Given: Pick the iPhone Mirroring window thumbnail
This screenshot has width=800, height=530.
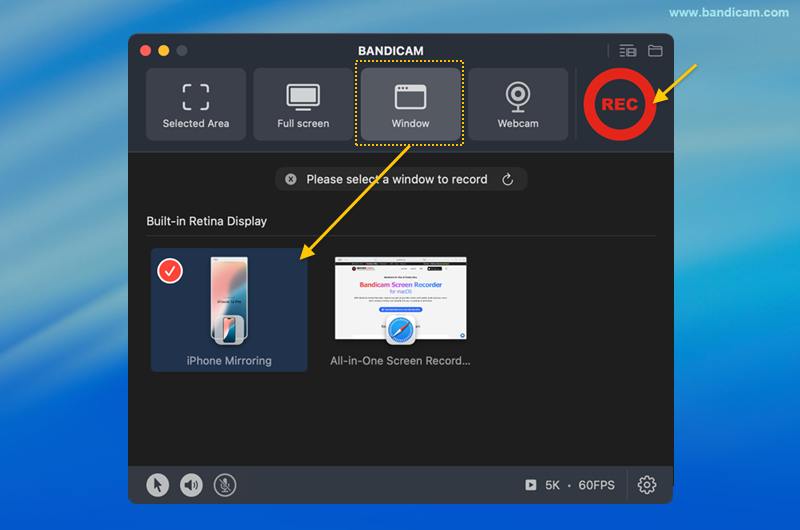Looking at the screenshot, I should click(229, 305).
